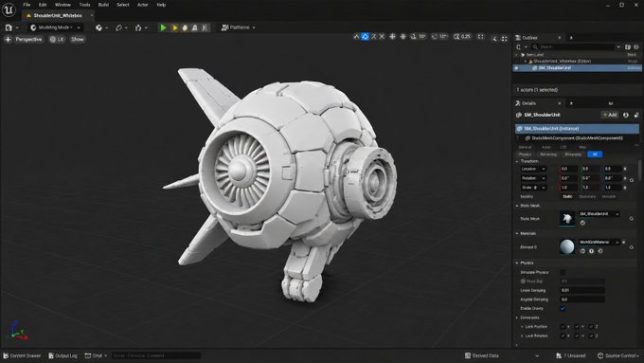
Task: Click the yellow skip-frame play icon
Action: [174, 27]
